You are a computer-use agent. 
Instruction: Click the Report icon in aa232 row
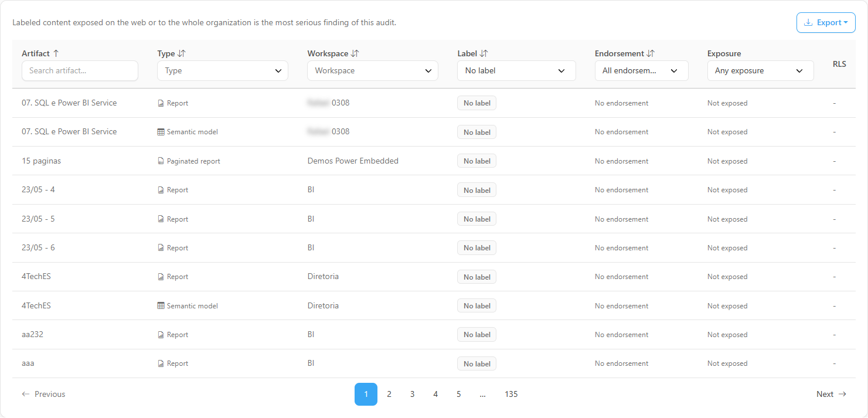[161, 335]
